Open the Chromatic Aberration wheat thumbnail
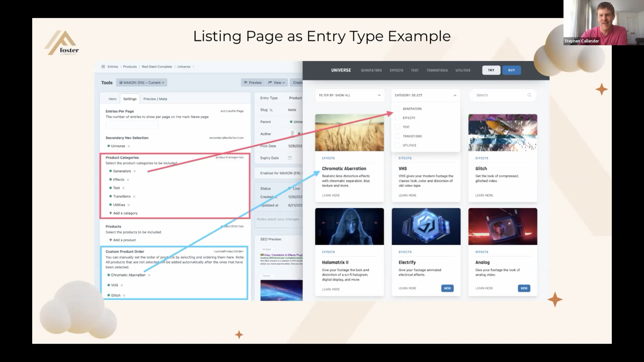Image resolution: width=644 pixels, height=362 pixels. tap(350, 133)
